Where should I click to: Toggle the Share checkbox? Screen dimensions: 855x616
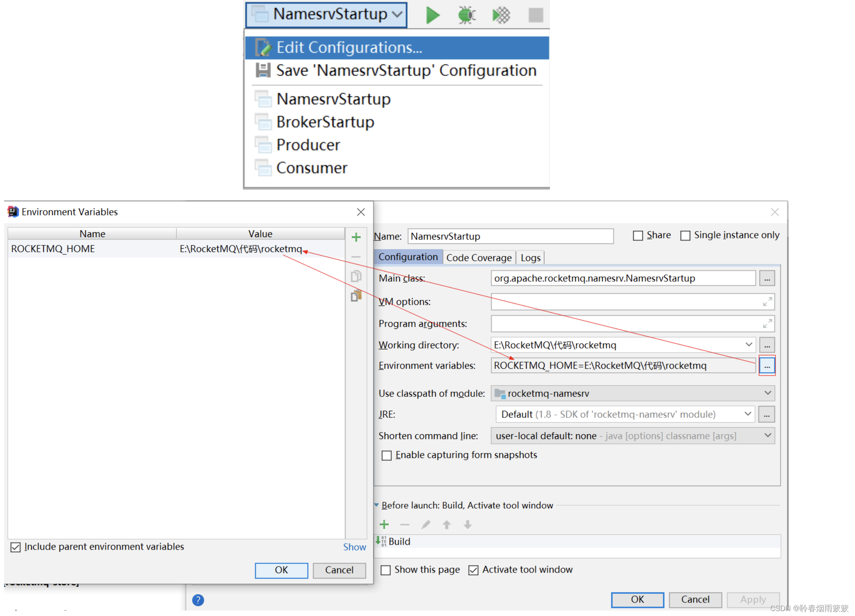point(638,236)
